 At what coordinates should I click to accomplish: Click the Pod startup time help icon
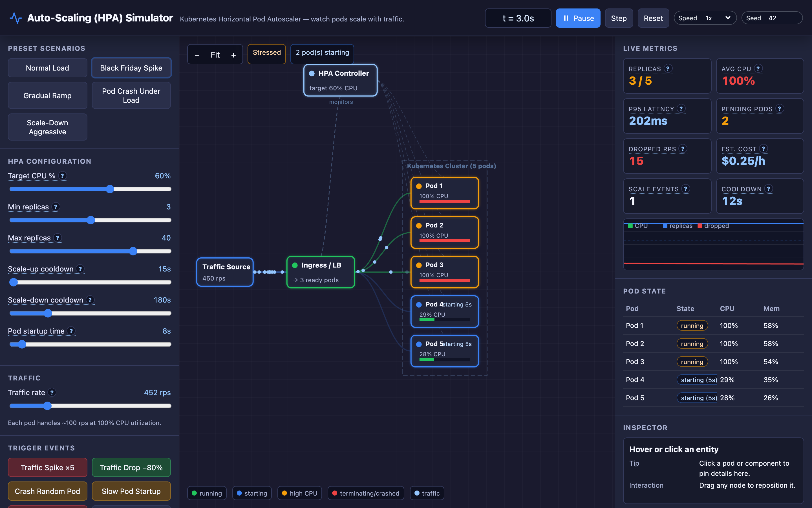71,331
